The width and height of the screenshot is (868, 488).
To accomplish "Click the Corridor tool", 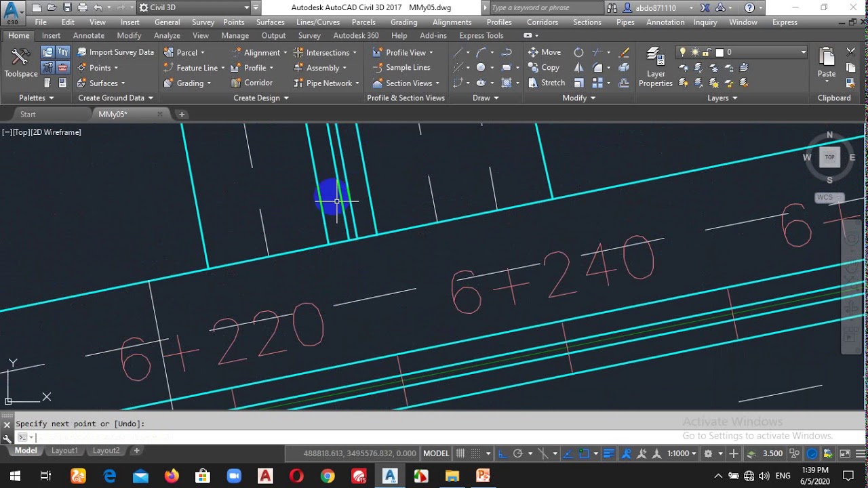I will point(252,83).
